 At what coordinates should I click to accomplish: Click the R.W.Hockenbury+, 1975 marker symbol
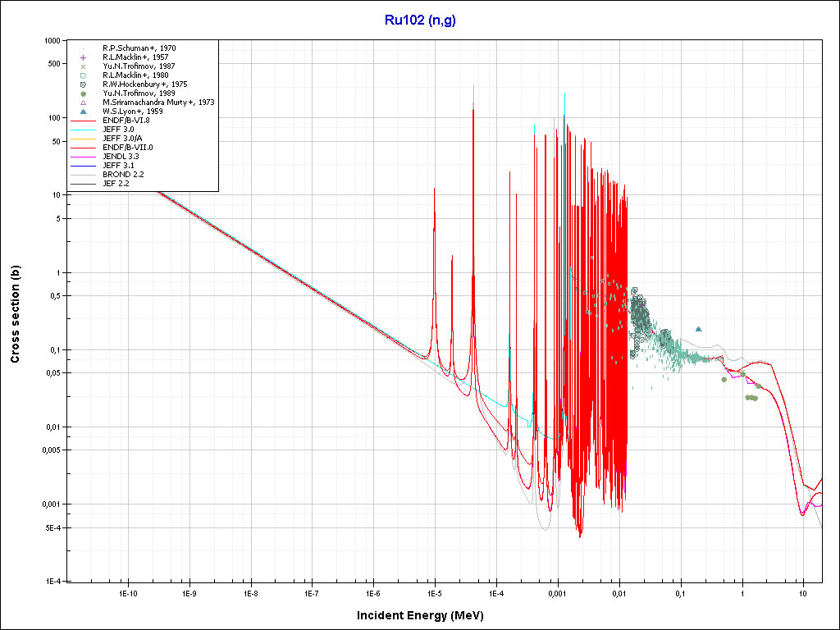[83, 84]
